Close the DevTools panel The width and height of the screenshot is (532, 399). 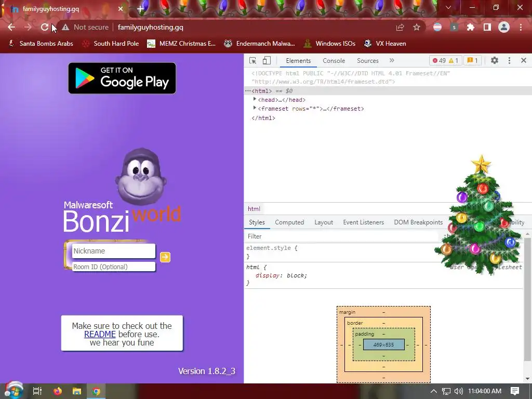(524, 60)
